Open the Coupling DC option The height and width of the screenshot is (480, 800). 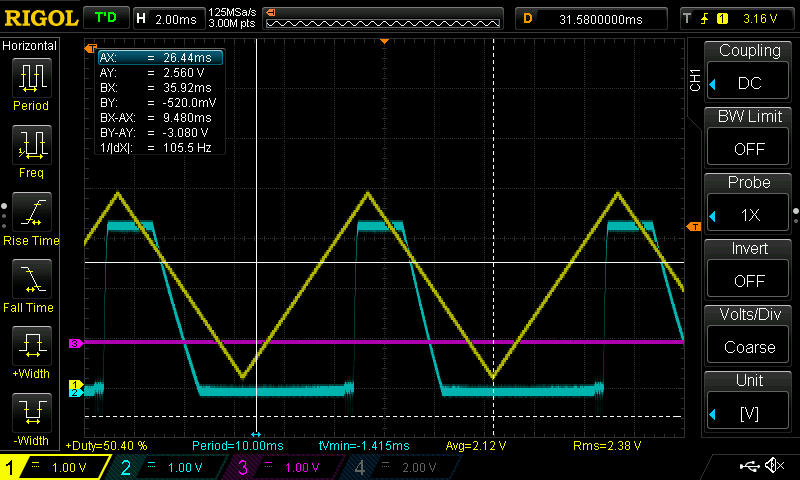click(748, 82)
